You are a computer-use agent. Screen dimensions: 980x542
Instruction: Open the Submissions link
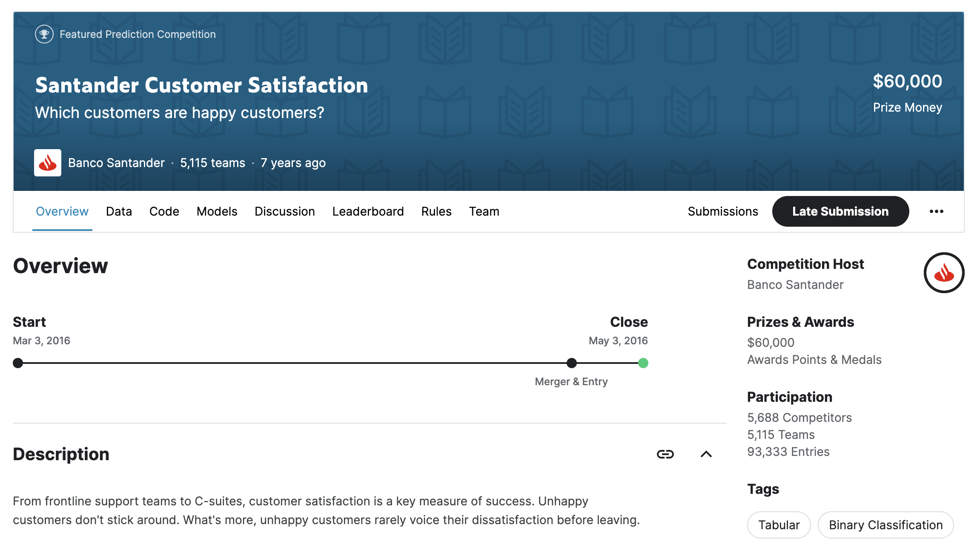click(x=722, y=211)
